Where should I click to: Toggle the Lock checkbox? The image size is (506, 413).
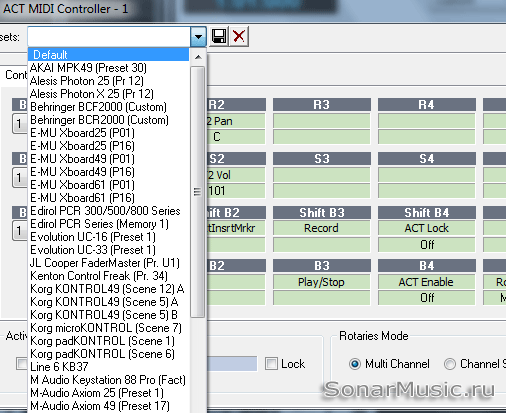click(x=271, y=364)
